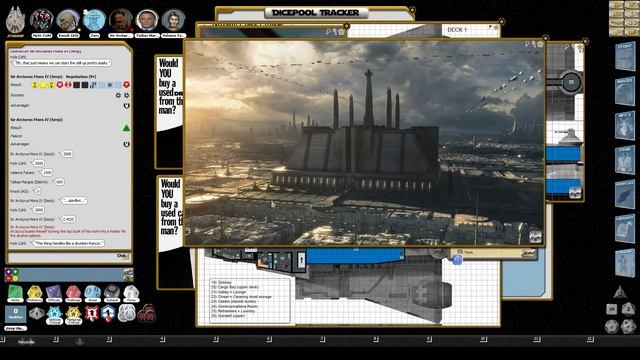
Task: Click the rightmost top-corner icon of the cityscape image window
Action: tap(540, 44)
